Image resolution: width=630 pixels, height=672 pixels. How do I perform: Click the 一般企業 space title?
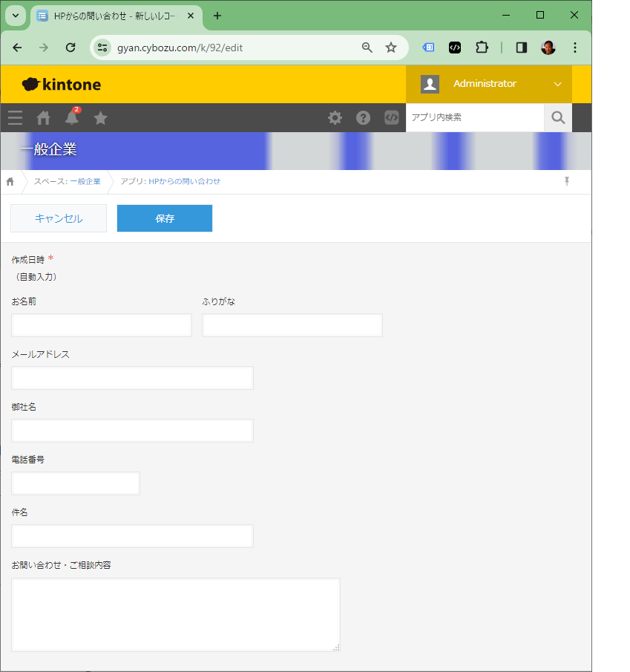pyautogui.click(x=49, y=149)
